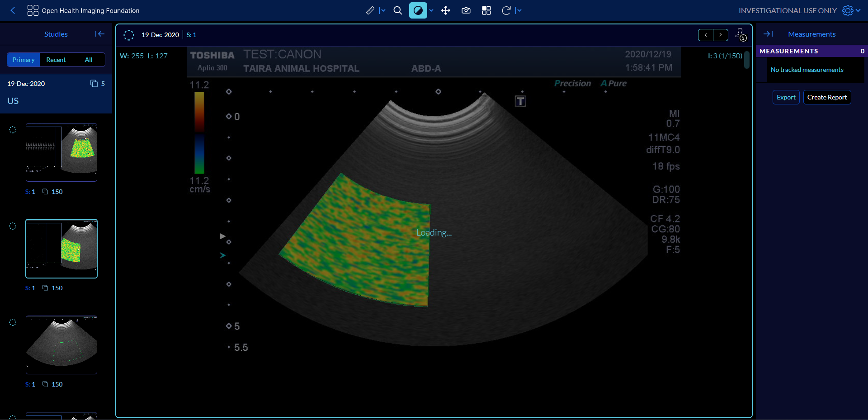Expand Window Level presets dropdown
The height and width of the screenshot is (420, 868).
pos(431,10)
